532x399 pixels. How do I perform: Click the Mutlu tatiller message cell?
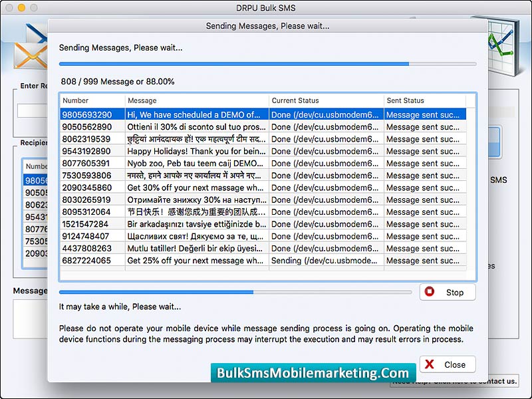[x=197, y=248]
